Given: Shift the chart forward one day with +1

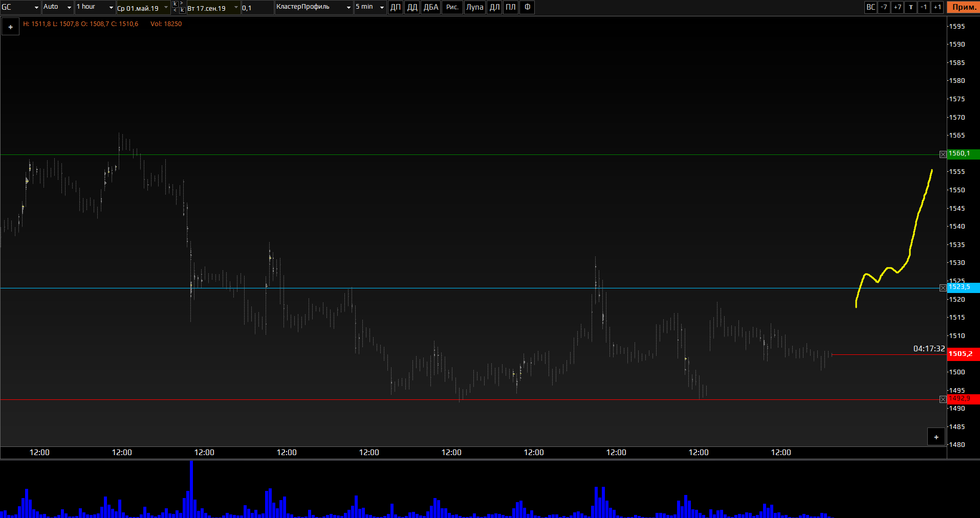Looking at the screenshot, I should (938, 7).
